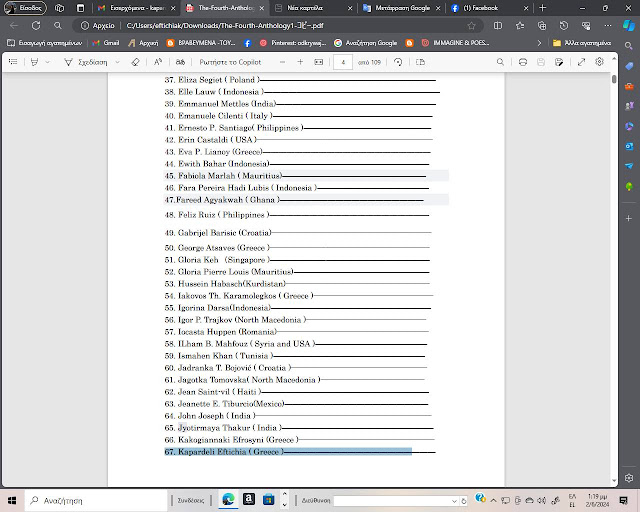Click Ρωτήστε το Copilot button
Image resolution: width=640 pixels, height=512 pixels.
pyautogui.click(x=230, y=62)
